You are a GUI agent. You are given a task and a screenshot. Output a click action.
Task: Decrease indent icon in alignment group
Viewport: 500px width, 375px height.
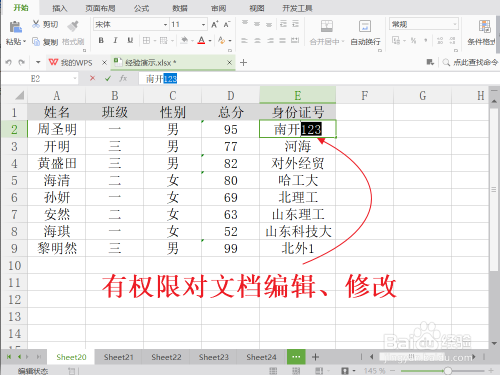click(x=283, y=23)
